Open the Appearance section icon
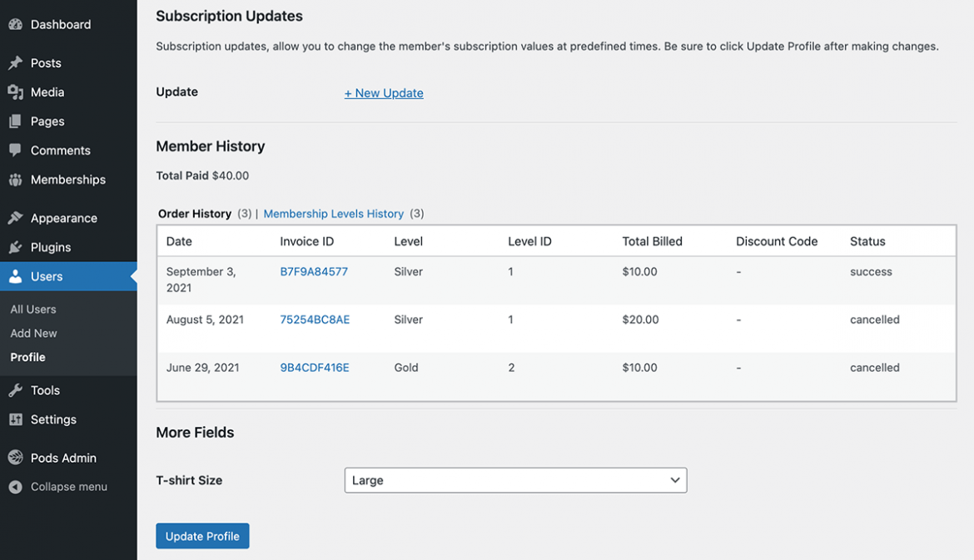This screenshot has height=560, width=974. 15,217
